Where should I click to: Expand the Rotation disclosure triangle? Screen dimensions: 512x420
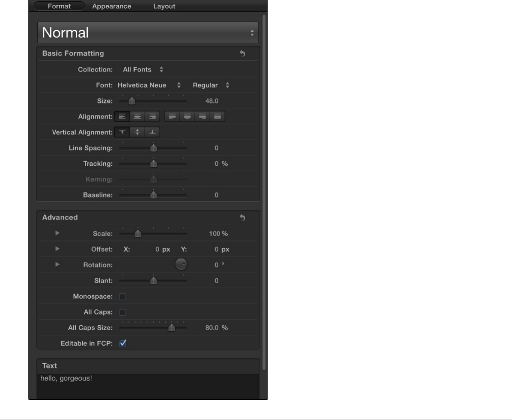(57, 265)
